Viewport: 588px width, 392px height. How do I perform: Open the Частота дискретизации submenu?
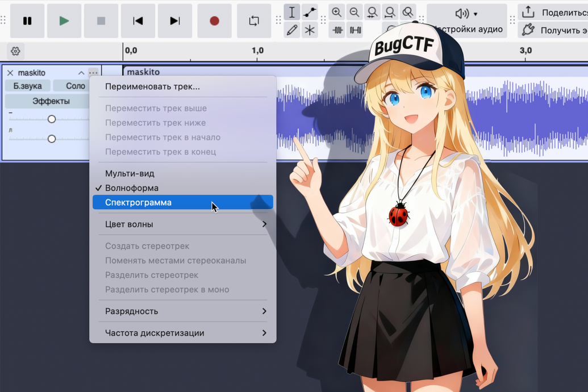(184, 333)
